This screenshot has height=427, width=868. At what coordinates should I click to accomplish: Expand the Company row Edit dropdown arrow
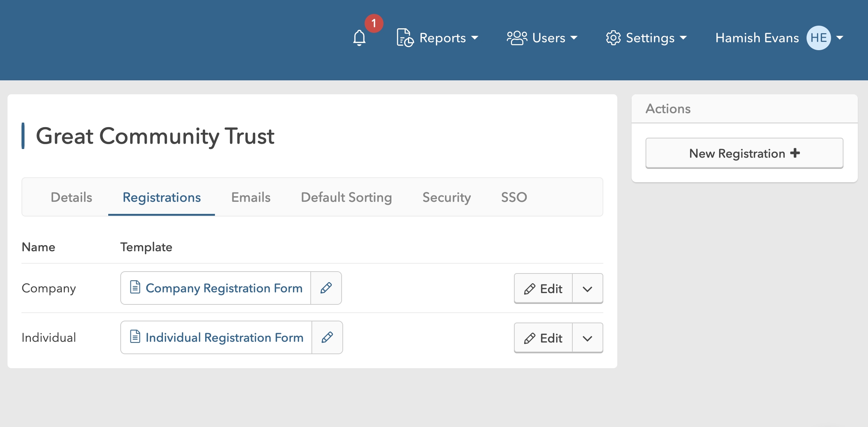coord(587,289)
